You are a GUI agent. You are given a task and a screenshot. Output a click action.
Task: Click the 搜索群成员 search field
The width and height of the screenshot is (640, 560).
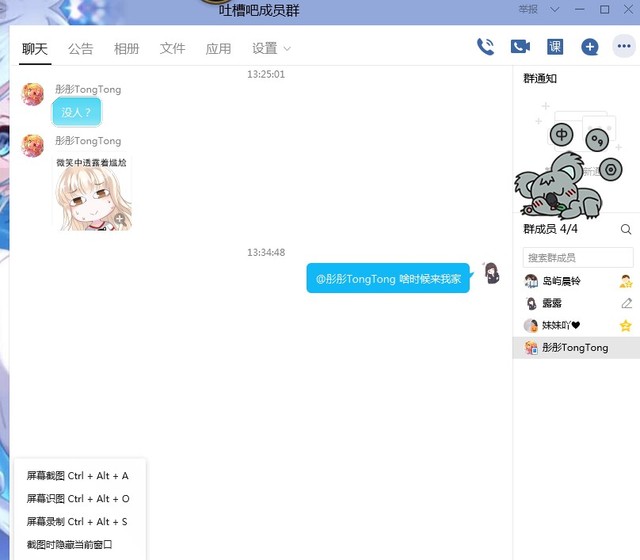pyautogui.click(x=578, y=258)
